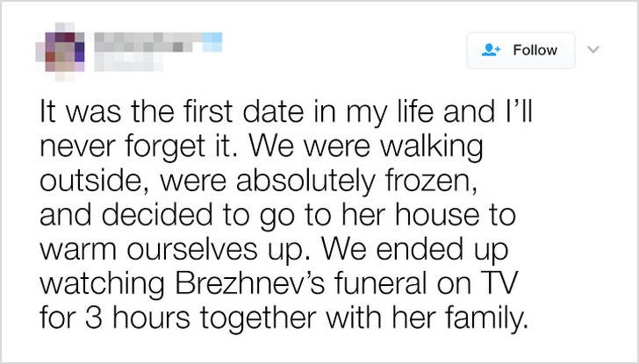639x364 pixels.
Task: Open the blurred profile avatar
Action: tap(60, 51)
